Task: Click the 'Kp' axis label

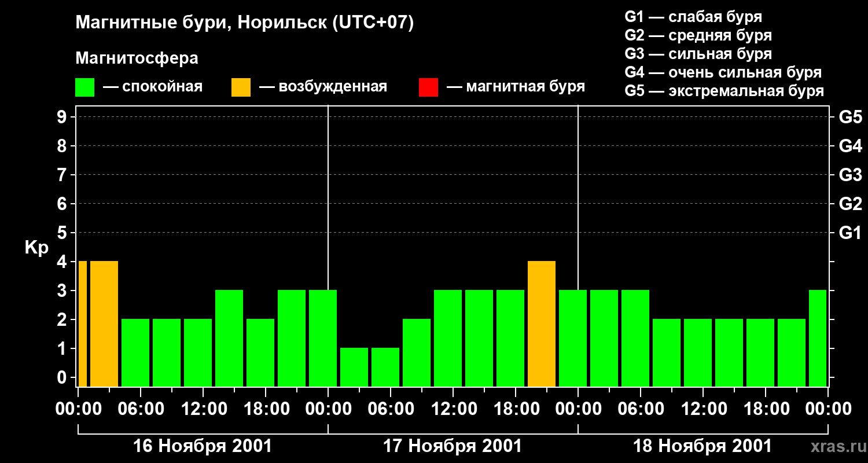Action: [36, 247]
